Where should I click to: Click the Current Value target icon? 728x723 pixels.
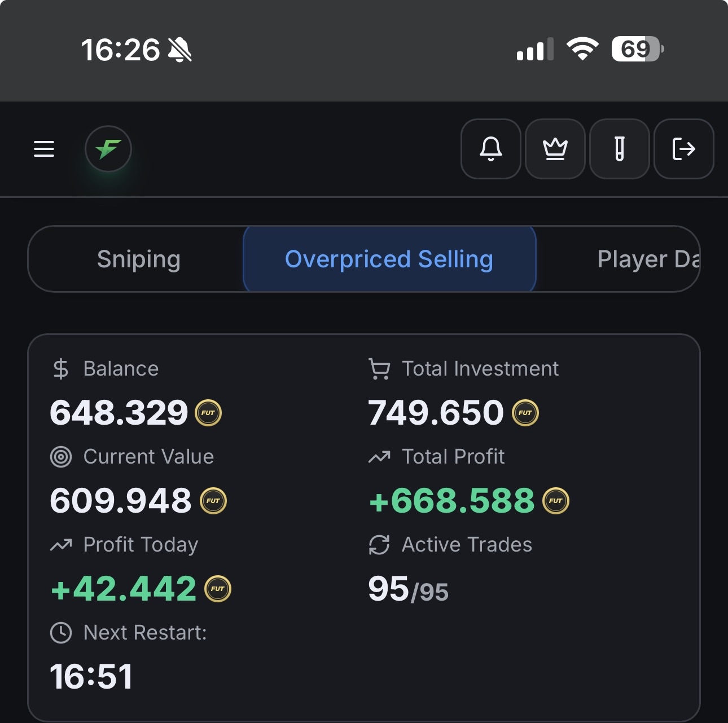tap(61, 457)
